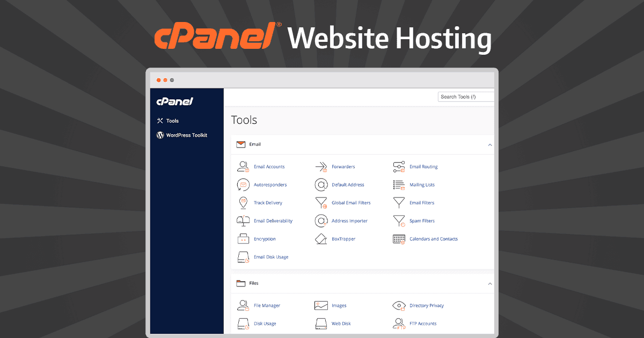
Task: Click the WordPress logo icon in sidebar
Action: [160, 135]
